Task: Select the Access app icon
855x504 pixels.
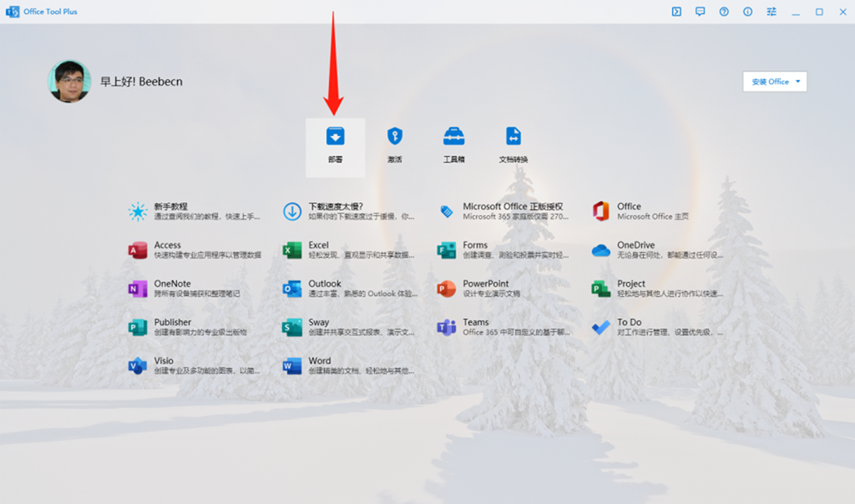Action: coord(138,250)
